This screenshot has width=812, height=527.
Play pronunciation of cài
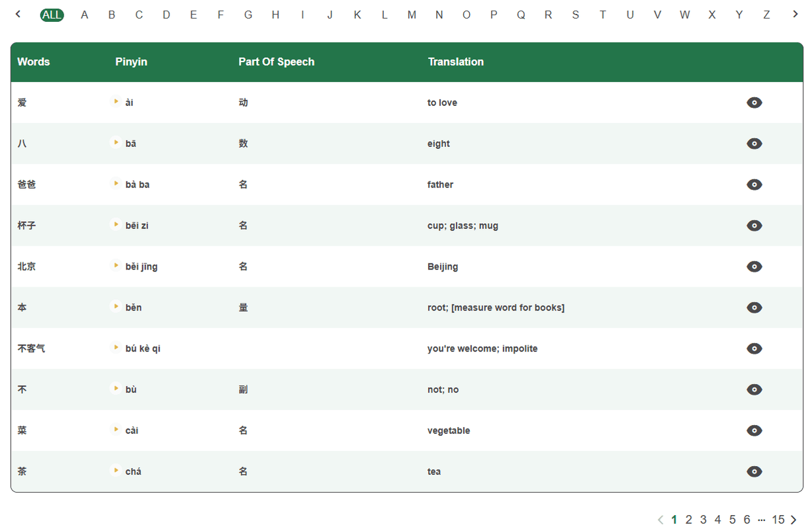116,430
